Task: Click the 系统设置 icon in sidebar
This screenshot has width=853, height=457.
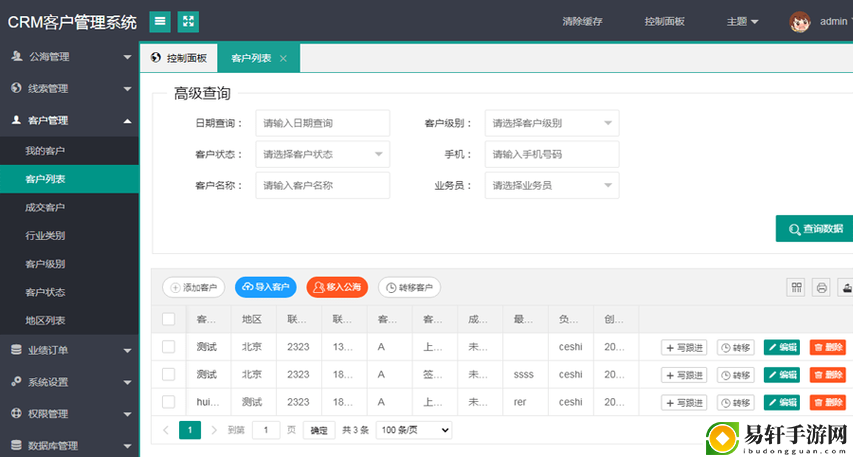Action: 16,381
